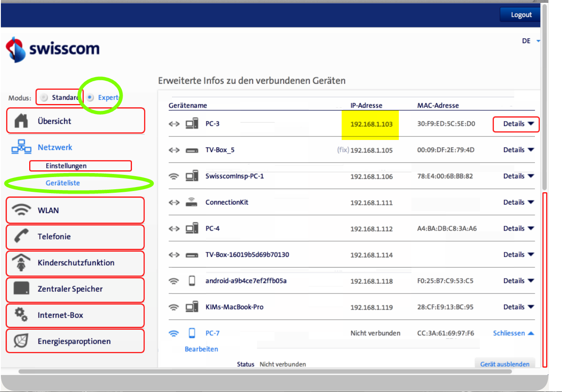Click the Telefonie phone handset icon
This screenshot has width=562, height=392.
(x=21, y=236)
